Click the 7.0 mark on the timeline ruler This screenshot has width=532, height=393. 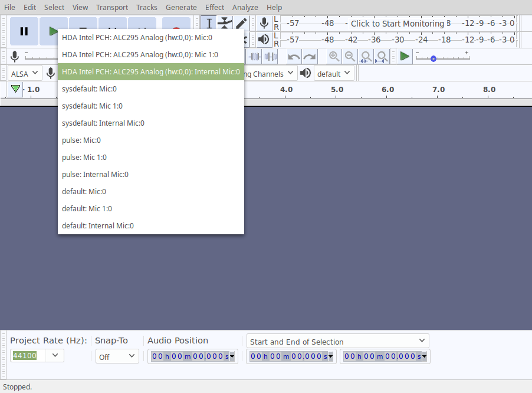438,90
